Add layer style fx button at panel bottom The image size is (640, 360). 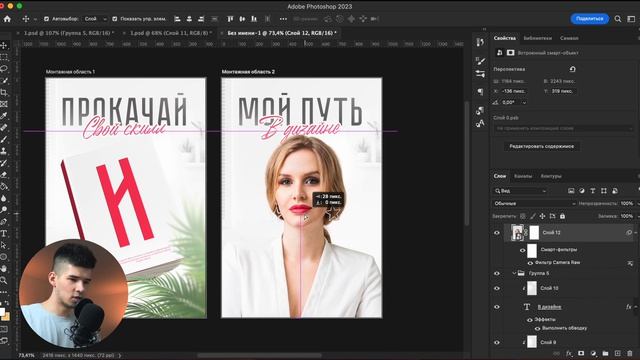[569, 353]
